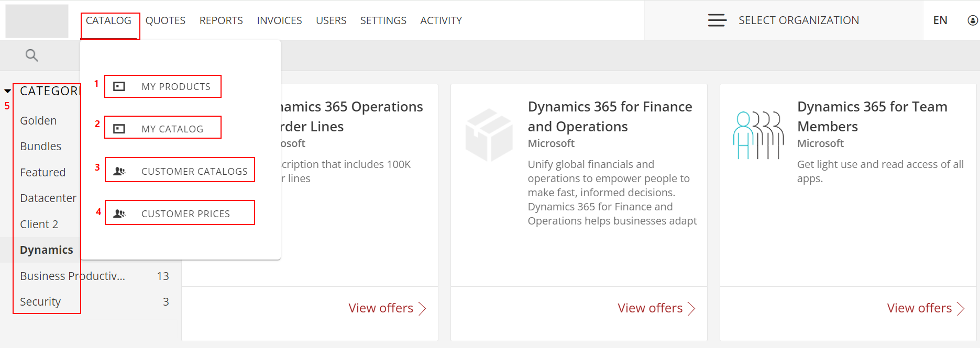Viewport: 980px width, 348px height.
Task: Open the Reports menu
Action: tap(221, 20)
